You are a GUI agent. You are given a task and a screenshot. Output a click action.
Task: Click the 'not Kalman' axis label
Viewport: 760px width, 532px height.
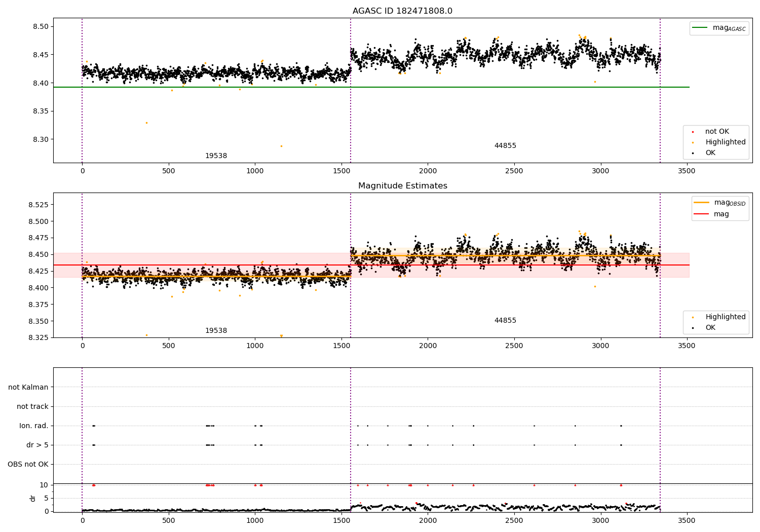pos(28,387)
